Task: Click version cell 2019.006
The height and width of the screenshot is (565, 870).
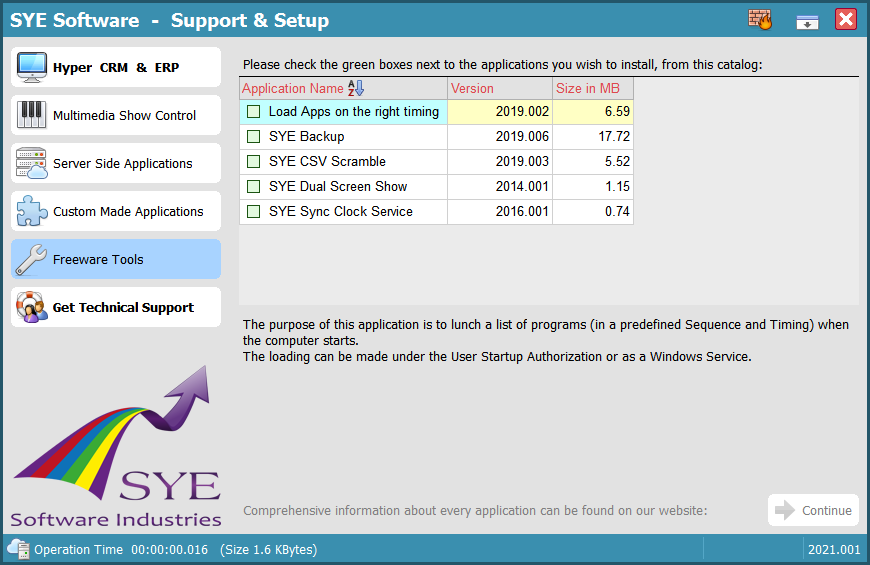Action: (500, 137)
